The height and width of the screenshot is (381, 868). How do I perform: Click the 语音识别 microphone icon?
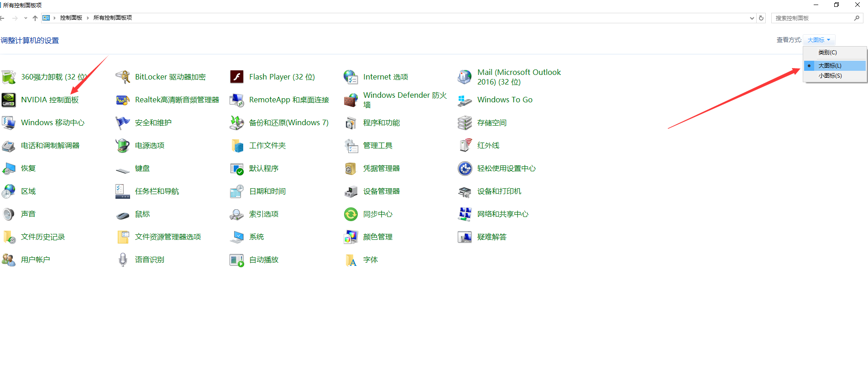coord(123,259)
